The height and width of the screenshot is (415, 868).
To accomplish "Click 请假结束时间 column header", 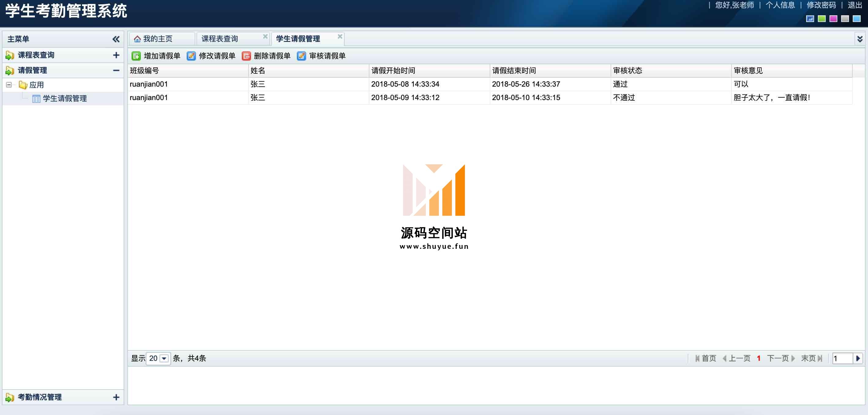I will point(550,71).
